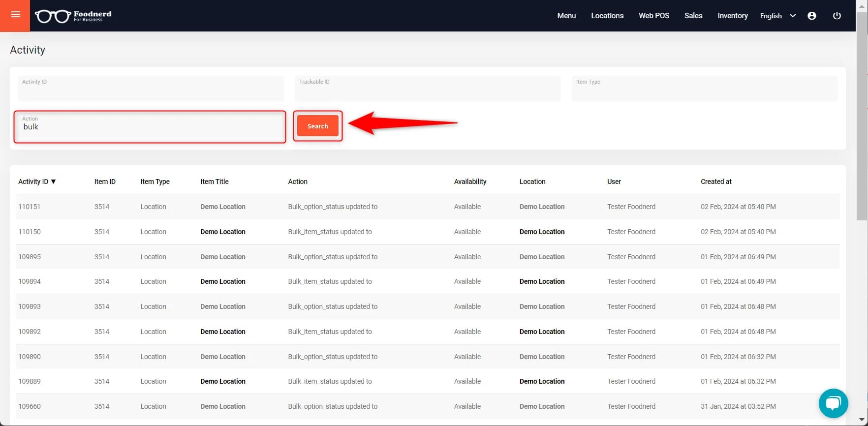Click 01 Feb 06:48 PM date in row 109892
The height and width of the screenshot is (426, 868).
tap(738, 332)
